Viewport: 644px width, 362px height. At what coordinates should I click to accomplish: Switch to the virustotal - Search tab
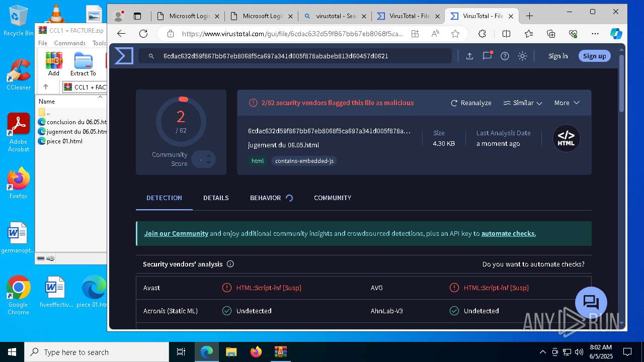point(335,16)
